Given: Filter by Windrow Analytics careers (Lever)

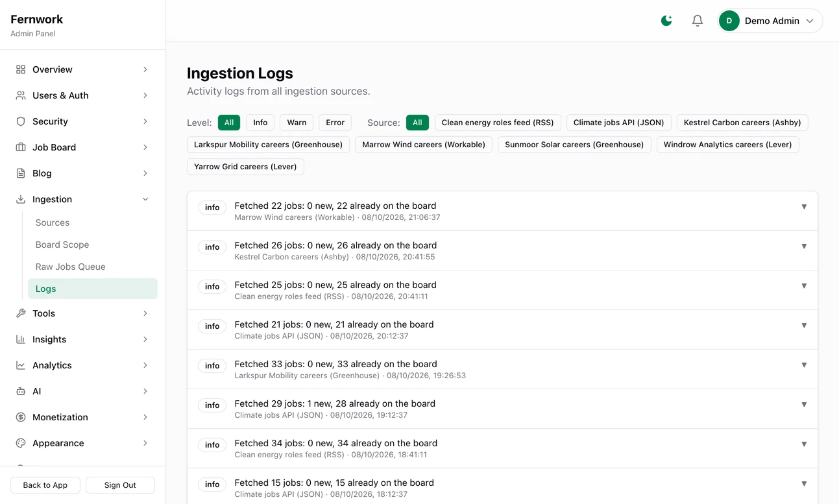Looking at the screenshot, I should [727, 145].
